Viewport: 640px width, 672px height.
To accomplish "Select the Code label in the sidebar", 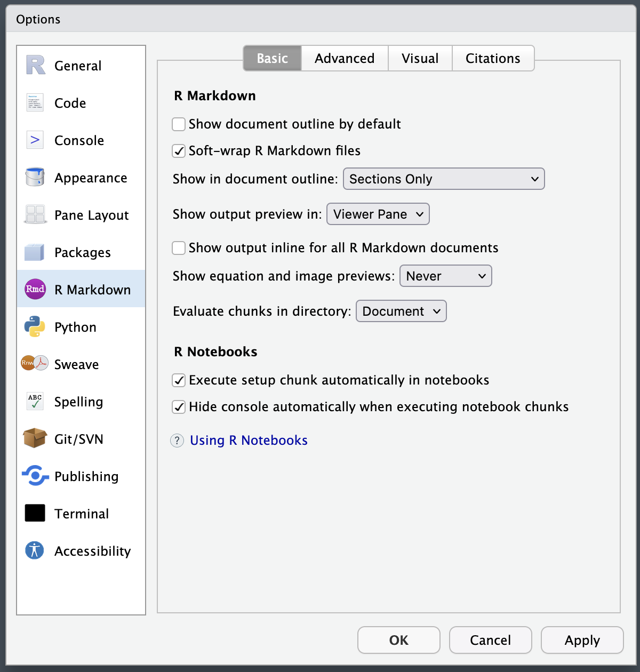I will [x=70, y=103].
